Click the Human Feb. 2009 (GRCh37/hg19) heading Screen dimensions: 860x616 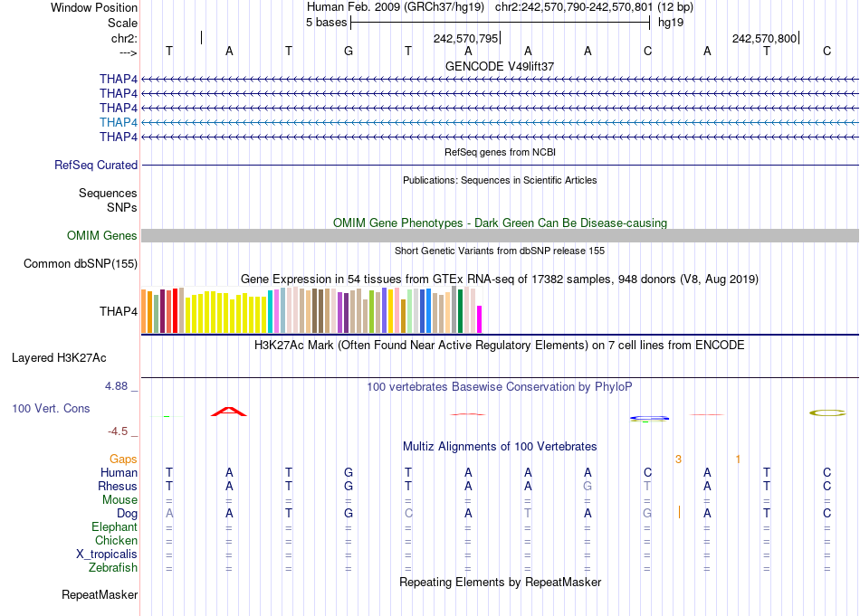(x=396, y=7)
